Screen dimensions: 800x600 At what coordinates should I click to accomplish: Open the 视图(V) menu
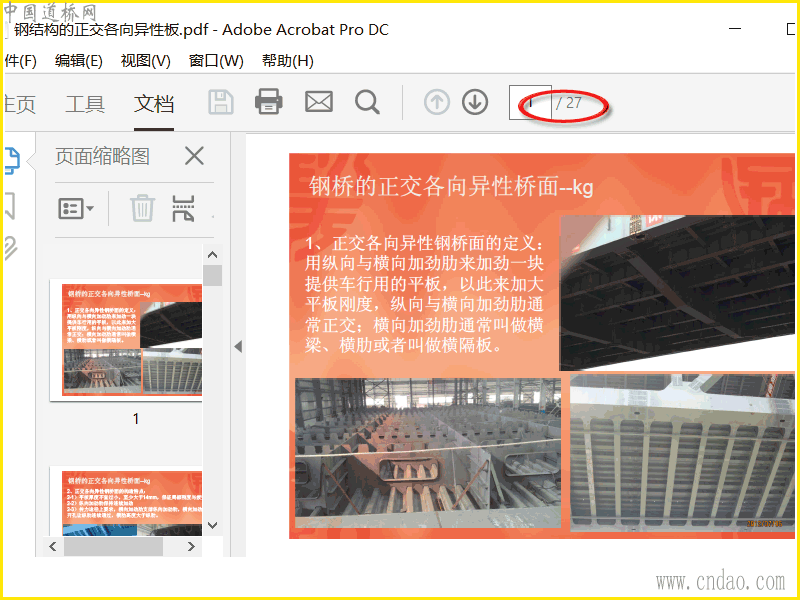(145, 61)
